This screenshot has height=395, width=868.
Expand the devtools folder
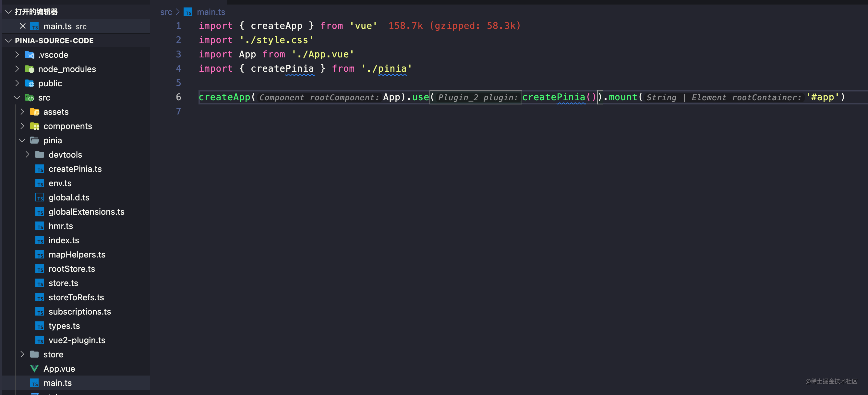[28, 155]
